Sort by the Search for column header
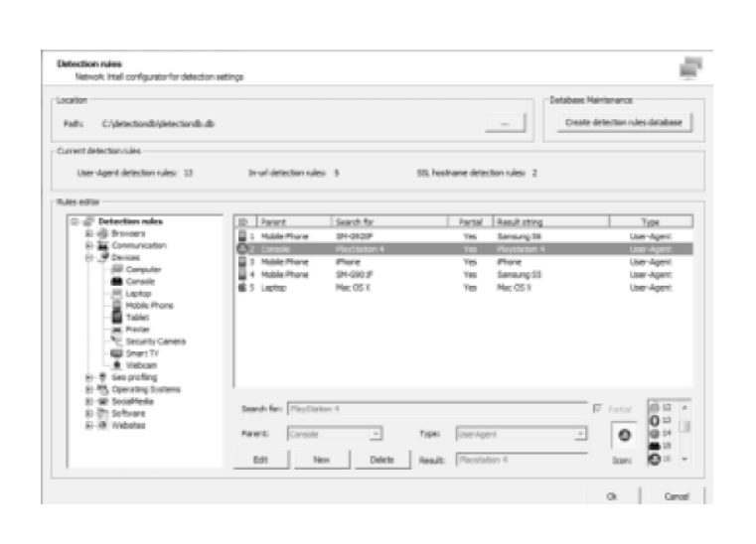This screenshot has width=756, height=544. (x=389, y=221)
